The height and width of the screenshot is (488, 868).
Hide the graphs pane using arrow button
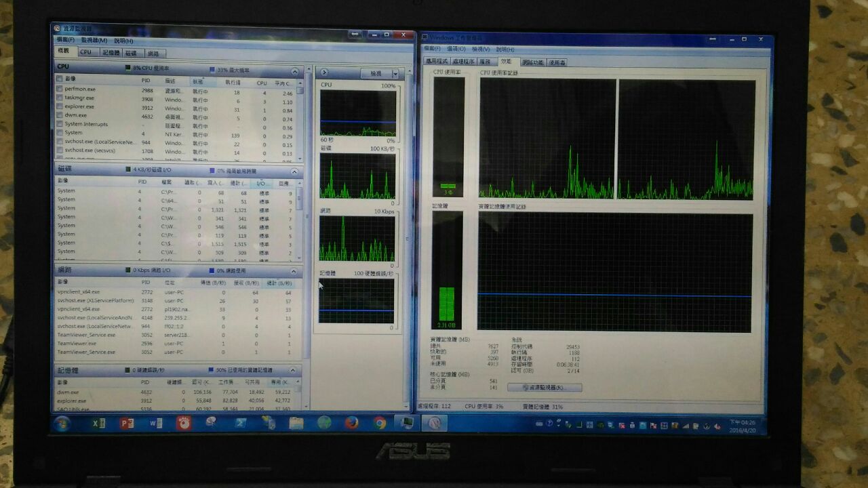pyautogui.click(x=324, y=73)
